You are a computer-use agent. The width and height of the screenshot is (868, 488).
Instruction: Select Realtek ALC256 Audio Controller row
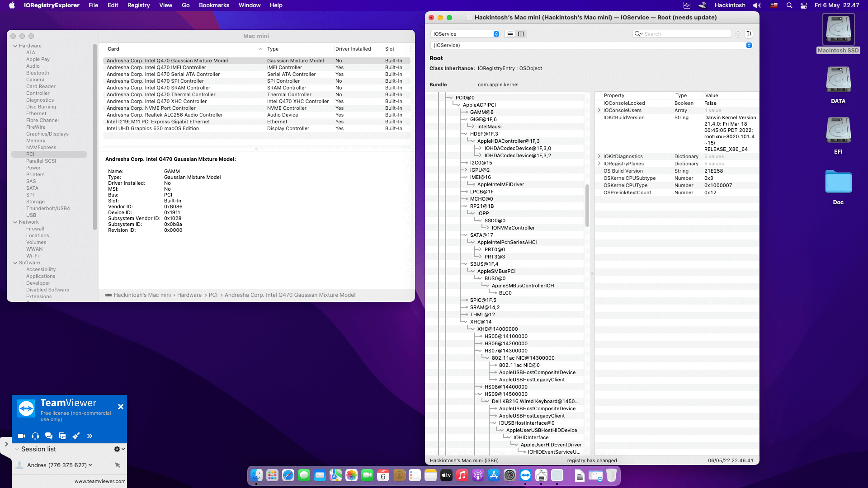(256, 115)
